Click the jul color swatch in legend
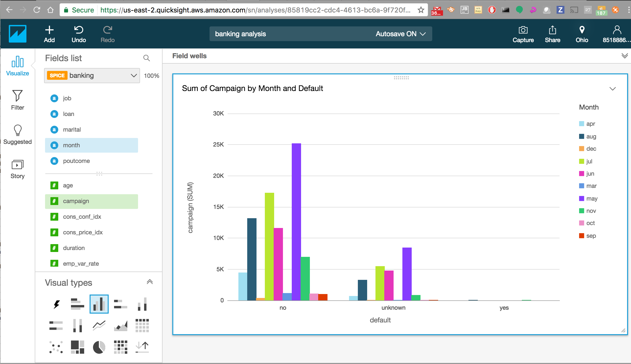 coord(582,161)
